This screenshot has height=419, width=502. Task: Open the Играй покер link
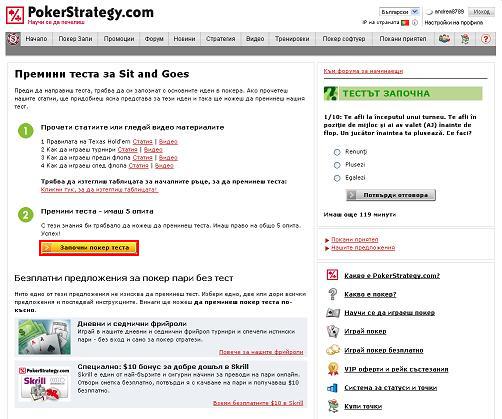(x=365, y=331)
